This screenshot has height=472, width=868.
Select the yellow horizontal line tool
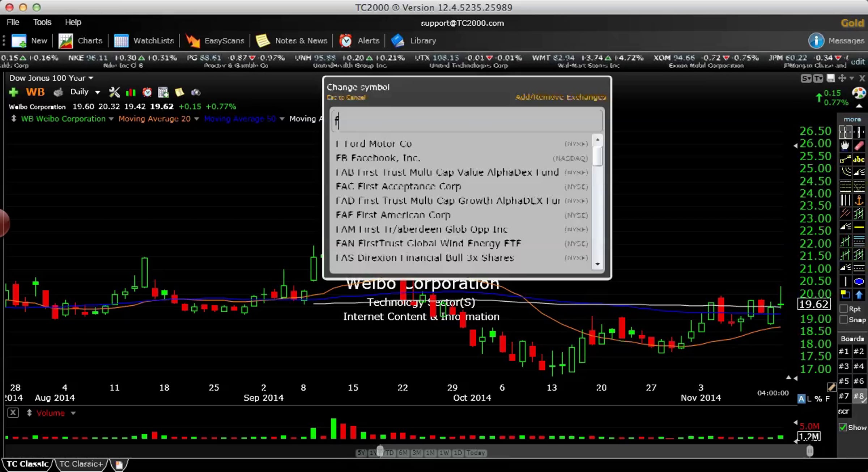859,227
